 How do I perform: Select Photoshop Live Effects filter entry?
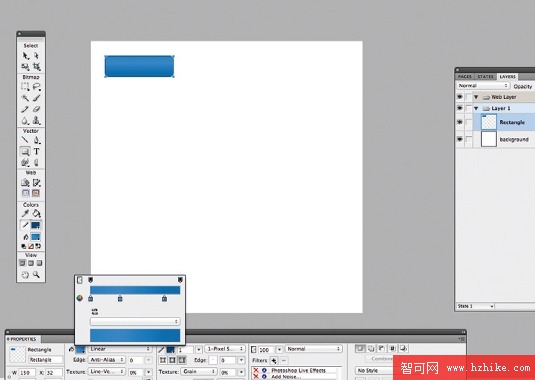(x=299, y=370)
